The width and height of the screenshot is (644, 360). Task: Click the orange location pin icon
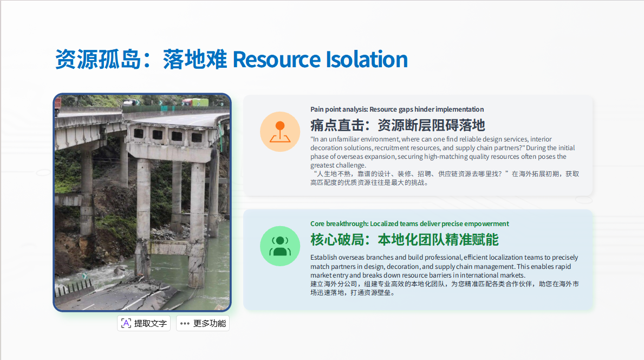click(x=280, y=132)
